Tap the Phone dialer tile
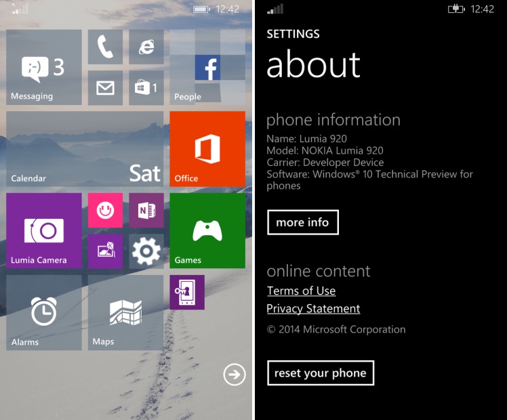507x420 pixels. 106,47
